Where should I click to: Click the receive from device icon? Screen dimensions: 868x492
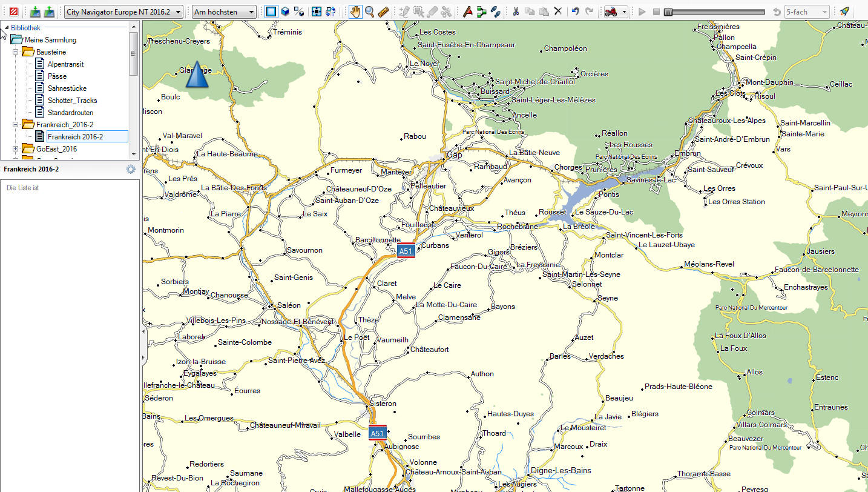(x=49, y=12)
